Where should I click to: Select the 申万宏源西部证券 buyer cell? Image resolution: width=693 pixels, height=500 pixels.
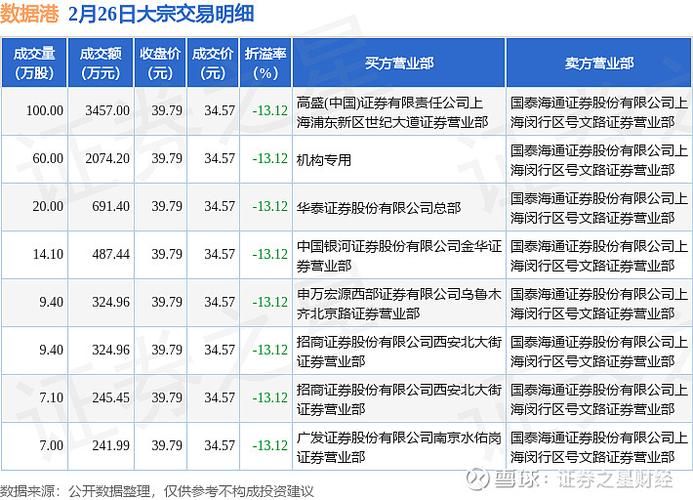coord(399,304)
